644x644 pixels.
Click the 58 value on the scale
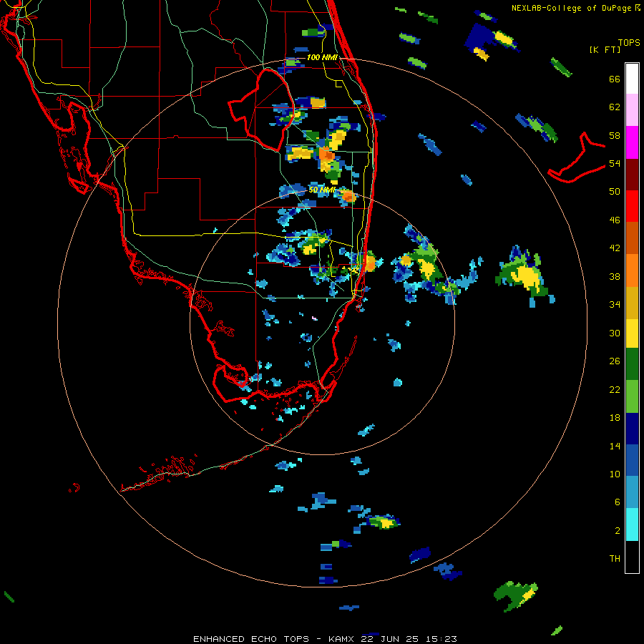coord(615,135)
